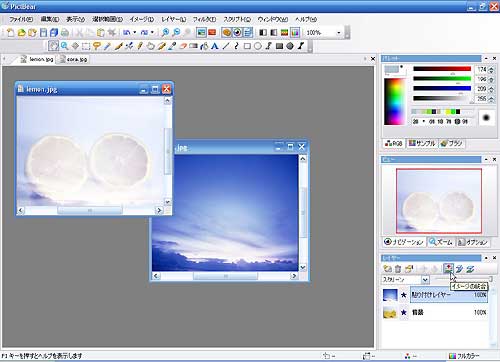Switch to the オプション view tab
This screenshot has width=500, height=362.
click(x=473, y=242)
